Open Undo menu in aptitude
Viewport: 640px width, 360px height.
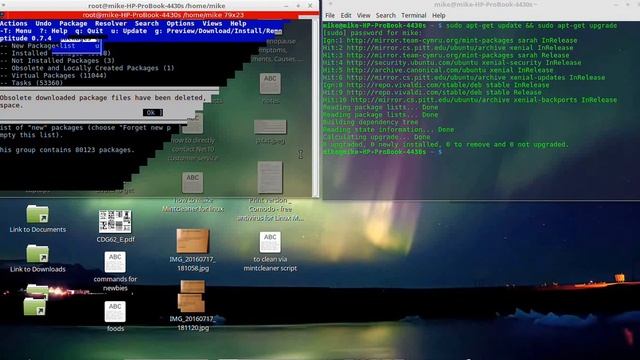click(43, 24)
